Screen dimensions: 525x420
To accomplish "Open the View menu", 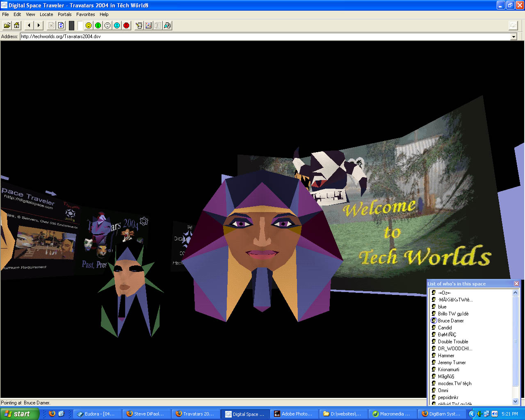I will click(30, 14).
